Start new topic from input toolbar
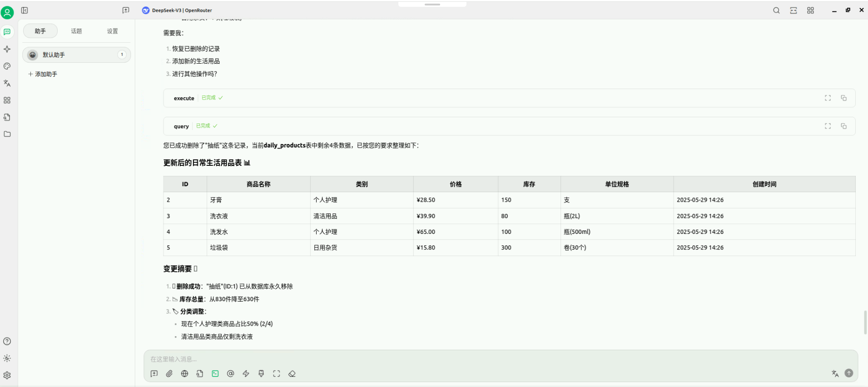The height and width of the screenshot is (387, 868). (154, 374)
